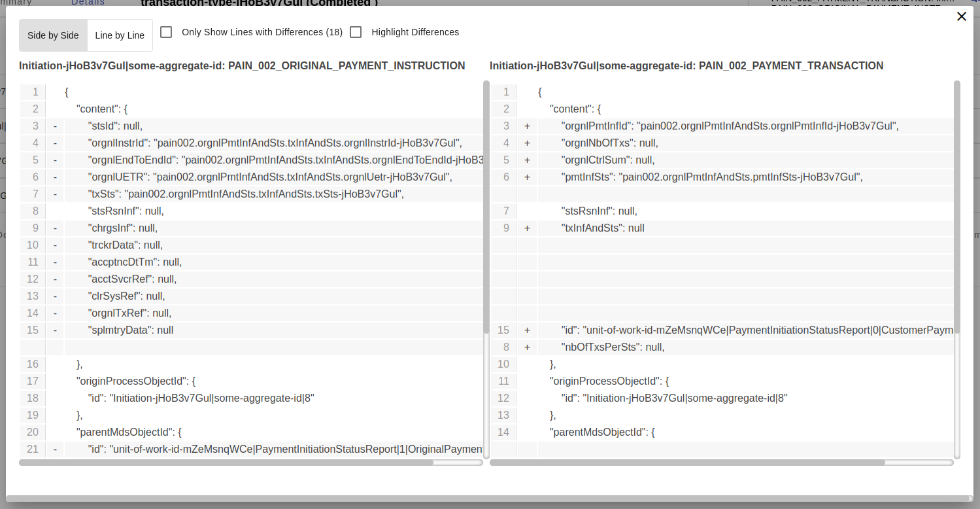
Task: Switch to Line by Line view
Action: point(120,35)
